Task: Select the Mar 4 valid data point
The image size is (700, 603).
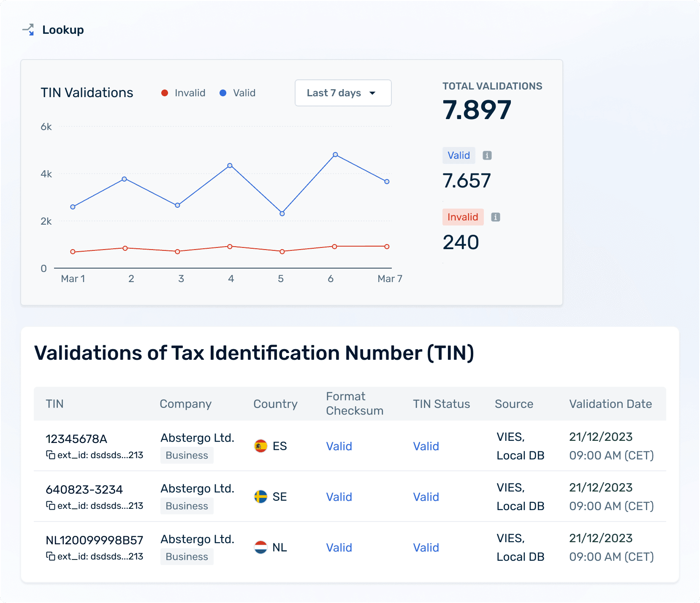Action: [x=230, y=166]
